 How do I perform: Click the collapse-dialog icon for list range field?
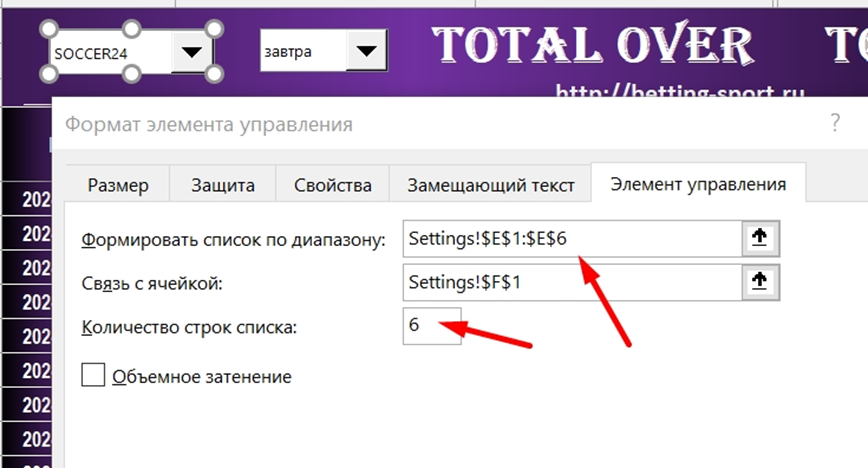(759, 239)
